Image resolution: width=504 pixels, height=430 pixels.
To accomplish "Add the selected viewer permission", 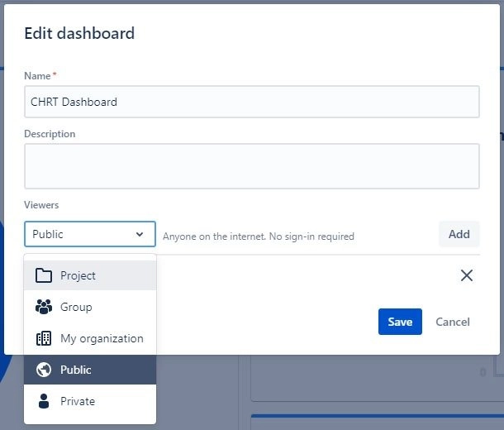I will tap(459, 234).
